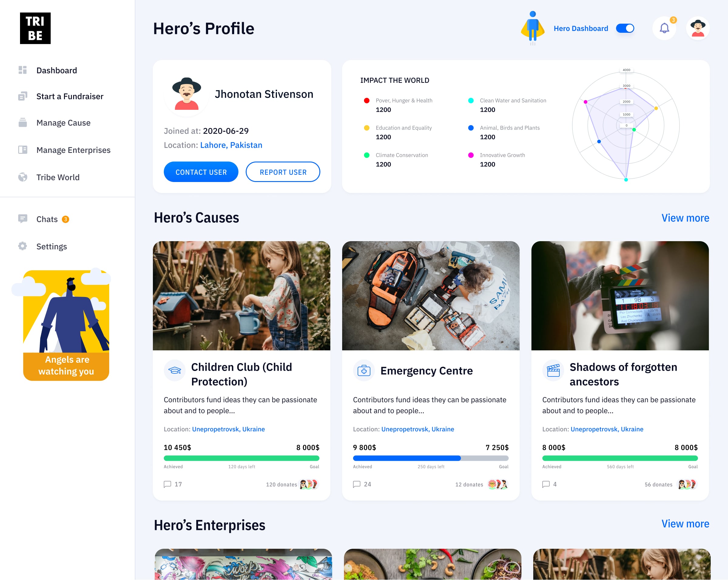Open Tribe World menu item

58,177
